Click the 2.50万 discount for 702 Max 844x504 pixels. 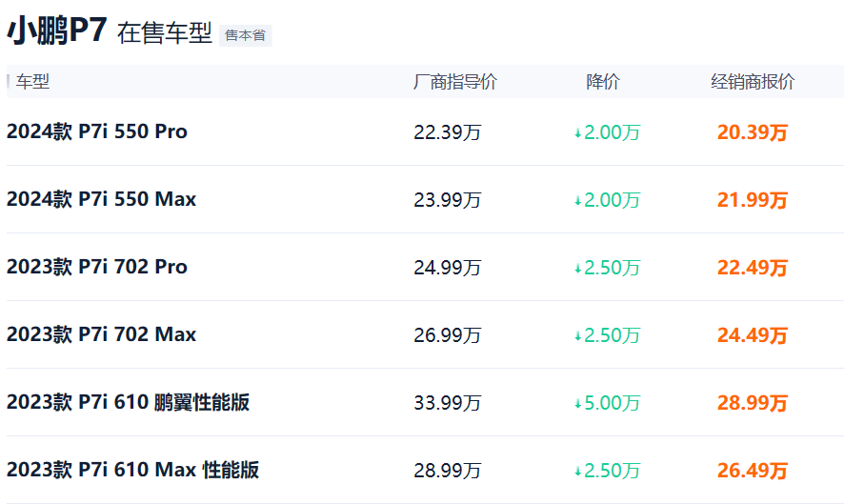[612, 335]
